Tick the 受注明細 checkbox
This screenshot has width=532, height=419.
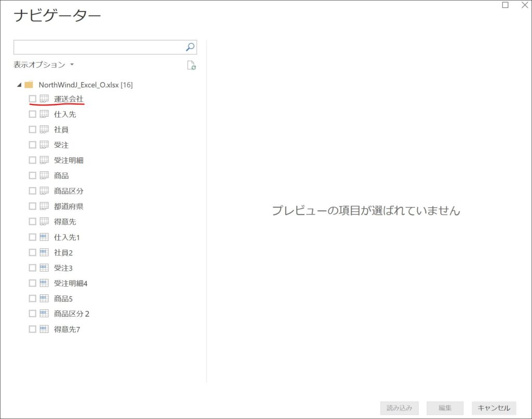pyautogui.click(x=33, y=160)
